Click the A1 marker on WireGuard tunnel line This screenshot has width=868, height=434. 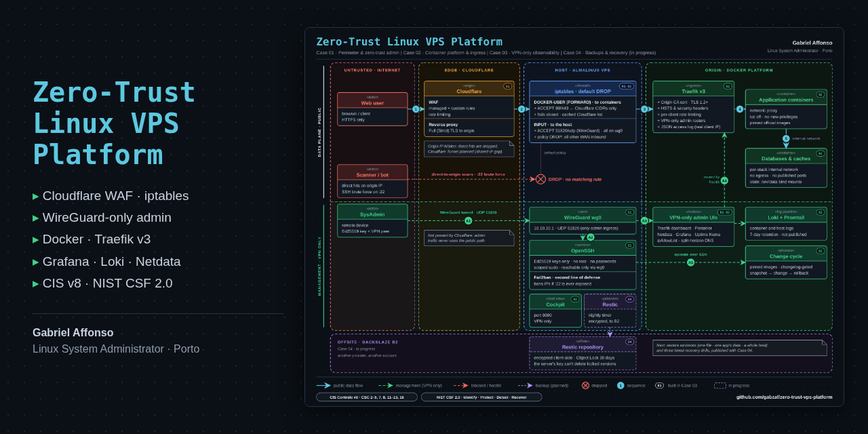(x=468, y=220)
